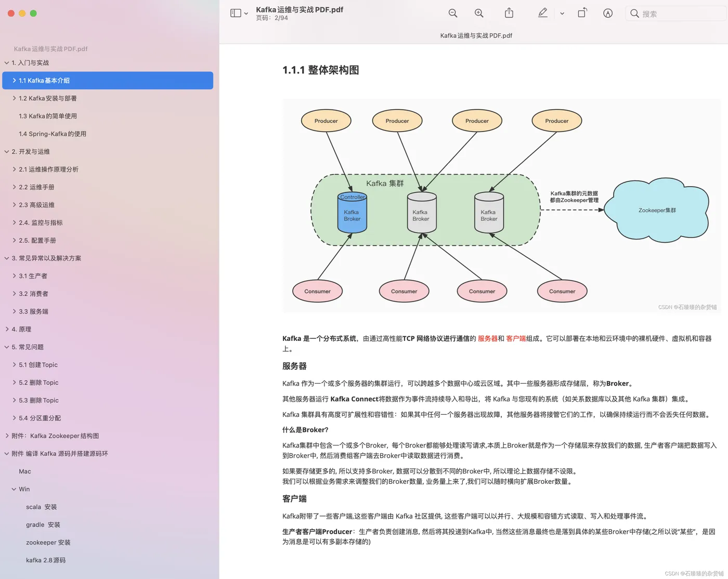The height and width of the screenshot is (579, 728).
Task: Click the sidebar view toggle icon
Action: 236,13
